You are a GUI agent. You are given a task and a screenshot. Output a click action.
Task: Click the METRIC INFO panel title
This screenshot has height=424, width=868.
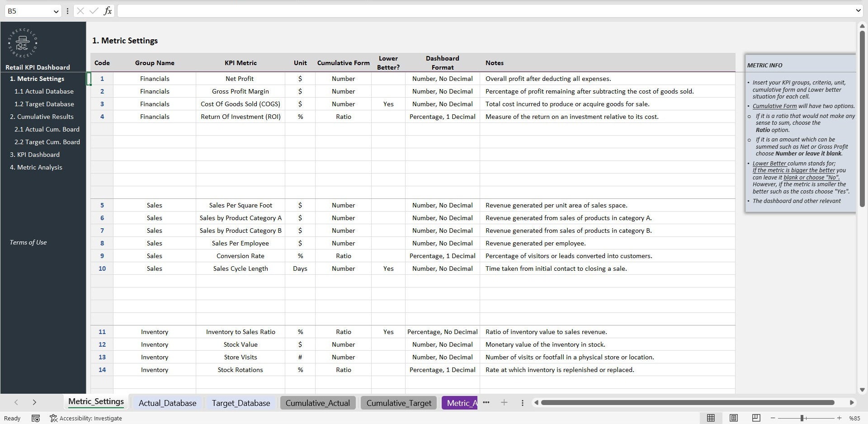click(764, 65)
